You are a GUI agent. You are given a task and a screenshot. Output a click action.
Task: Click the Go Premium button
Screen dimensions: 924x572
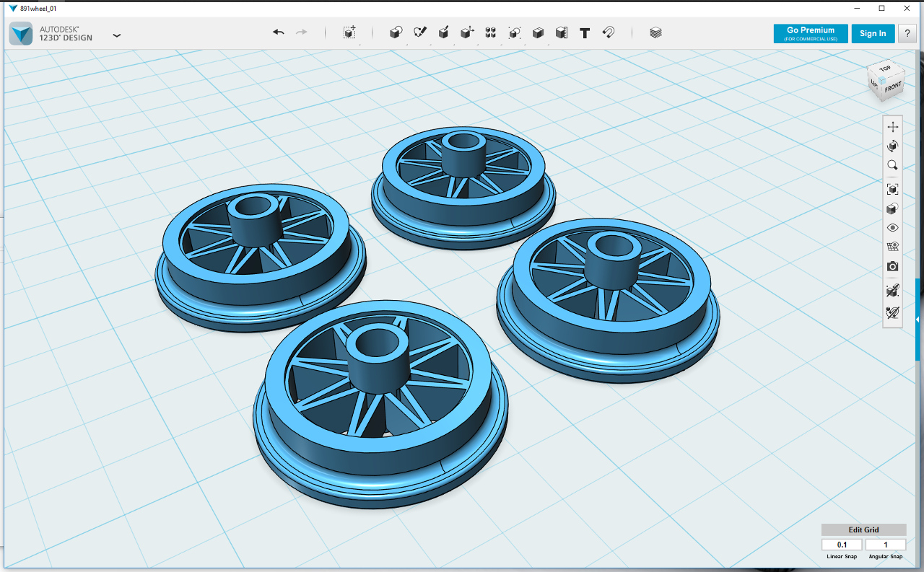[811, 33]
